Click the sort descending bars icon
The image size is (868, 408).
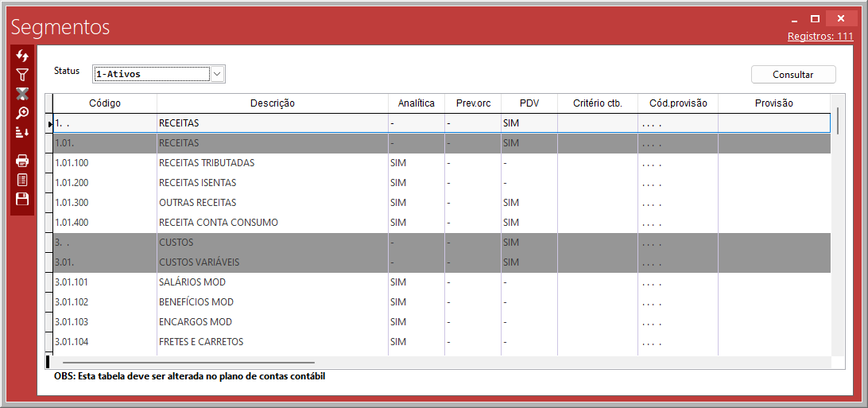[x=22, y=132]
